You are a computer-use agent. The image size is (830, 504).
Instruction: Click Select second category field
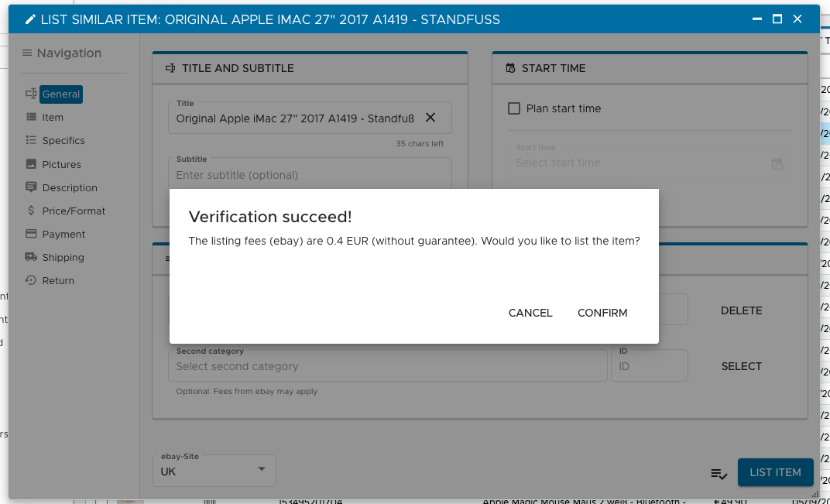coord(387,366)
